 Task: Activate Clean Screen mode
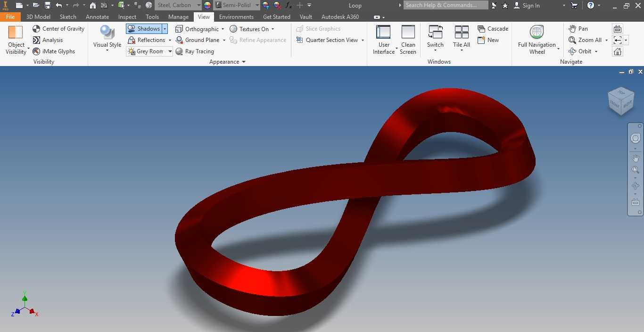point(408,40)
